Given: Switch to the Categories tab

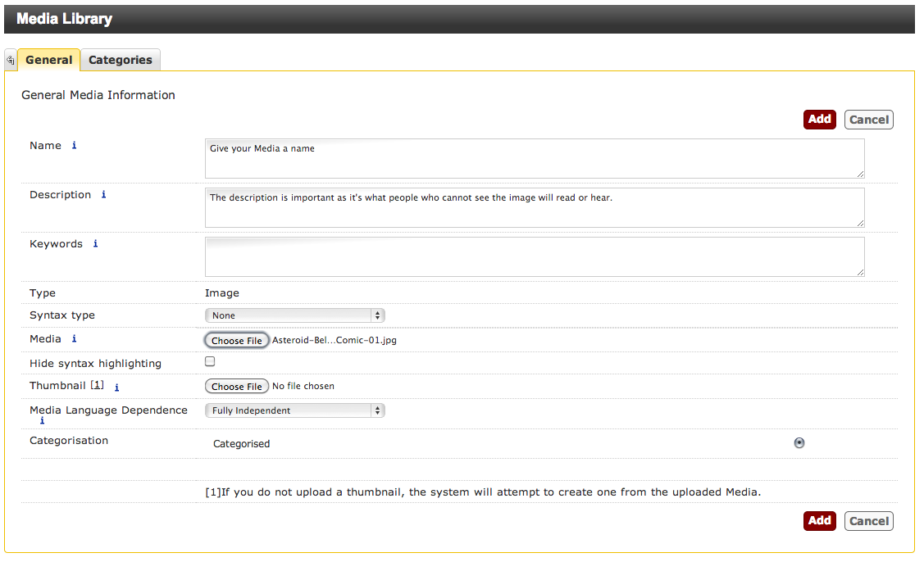Looking at the screenshot, I should click(121, 60).
